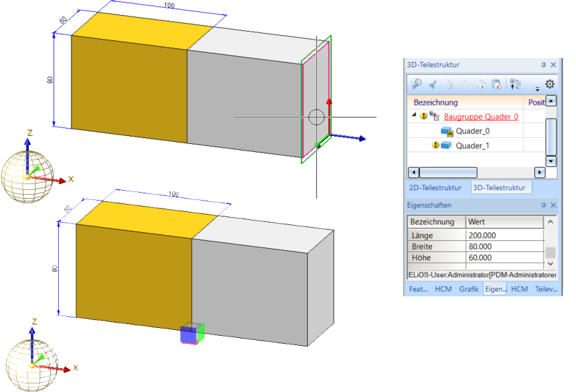Image resolution: width=576 pixels, height=392 pixels.
Task: Pin the Eigenschaften panel
Action: coord(544,205)
